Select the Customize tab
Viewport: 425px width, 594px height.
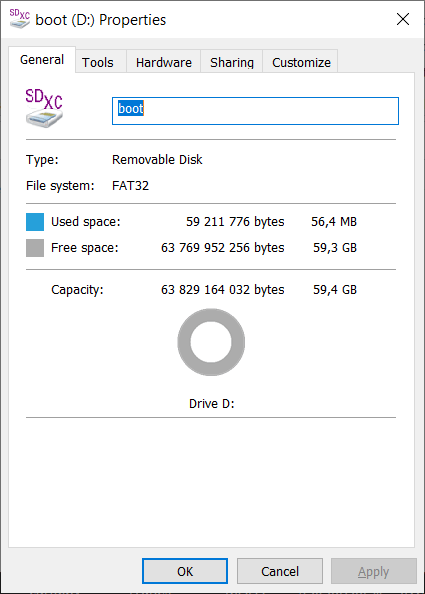[x=301, y=62]
